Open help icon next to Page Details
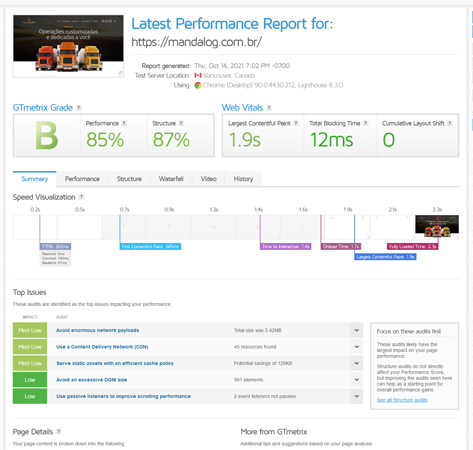 coord(59,431)
